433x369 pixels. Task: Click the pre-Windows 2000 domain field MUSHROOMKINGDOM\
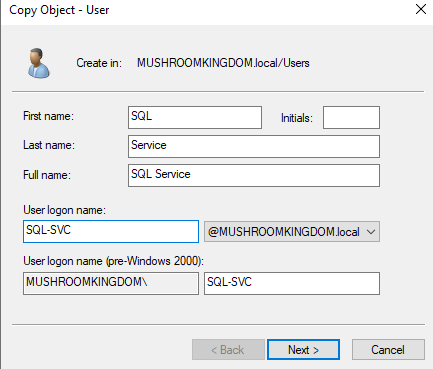[x=111, y=283]
